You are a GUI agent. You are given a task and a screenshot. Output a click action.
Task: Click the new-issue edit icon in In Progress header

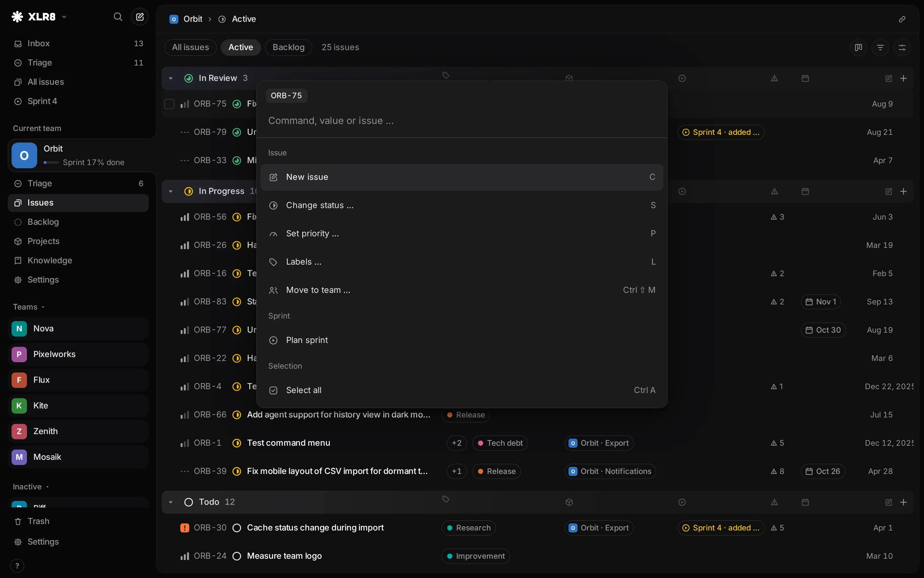tap(888, 191)
